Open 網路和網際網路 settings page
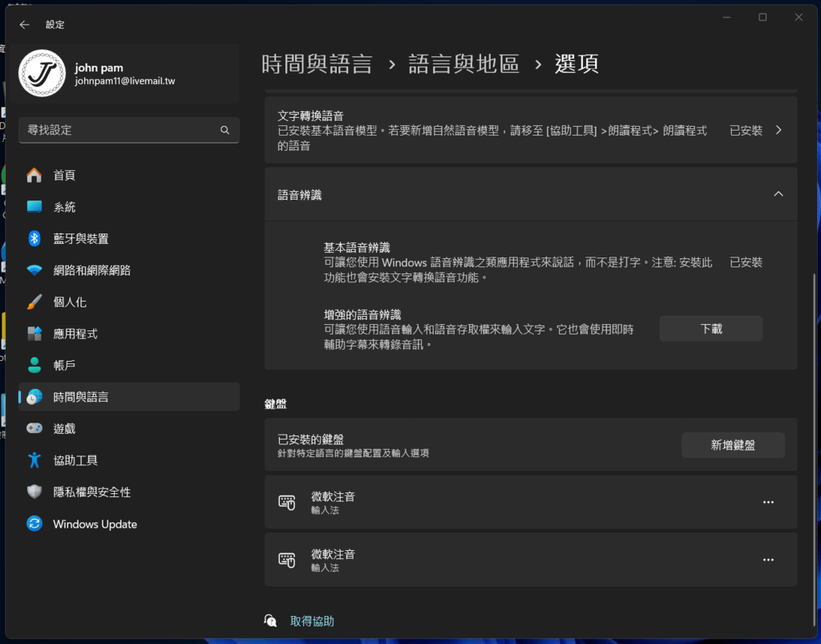Viewport: 821px width, 644px height. (129, 270)
